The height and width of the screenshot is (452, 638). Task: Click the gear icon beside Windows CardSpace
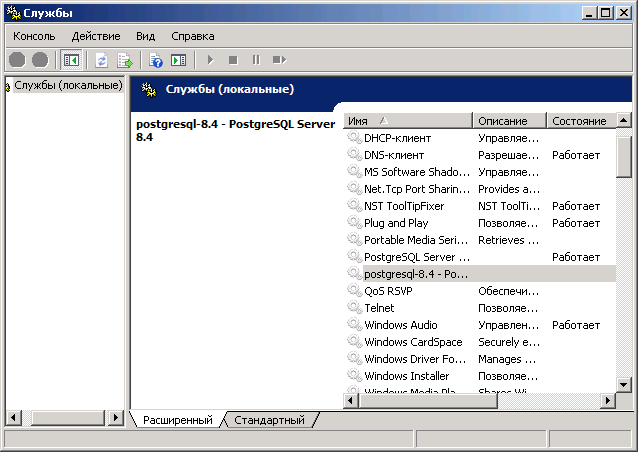click(x=354, y=342)
